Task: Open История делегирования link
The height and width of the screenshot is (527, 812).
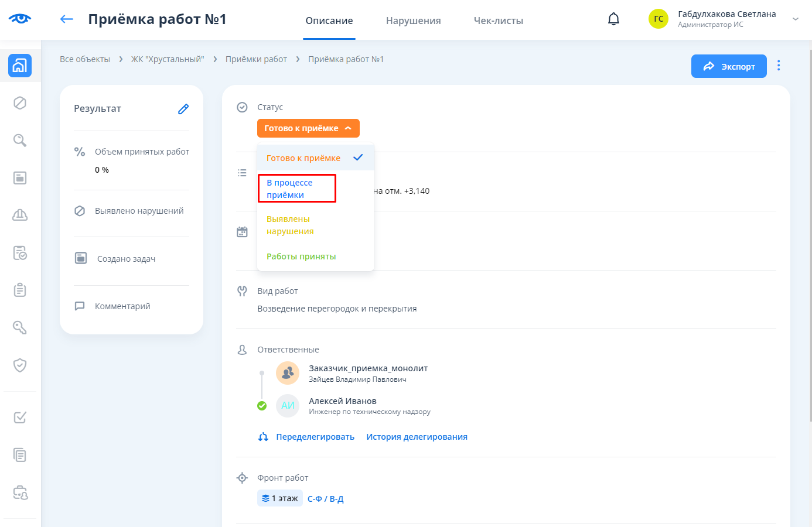Action: point(417,437)
